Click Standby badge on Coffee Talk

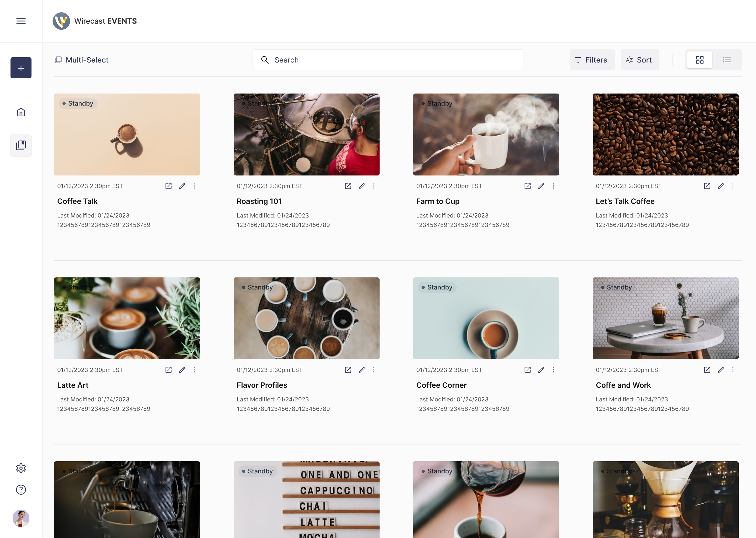click(x=78, y=103)
